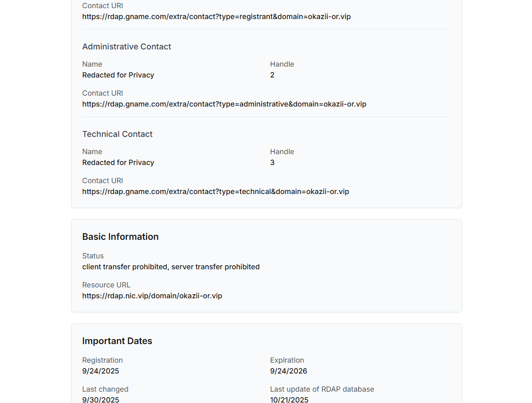Click the last changed date 9/30/2025
The image size is (532, 403).
[x=101, y=400]
